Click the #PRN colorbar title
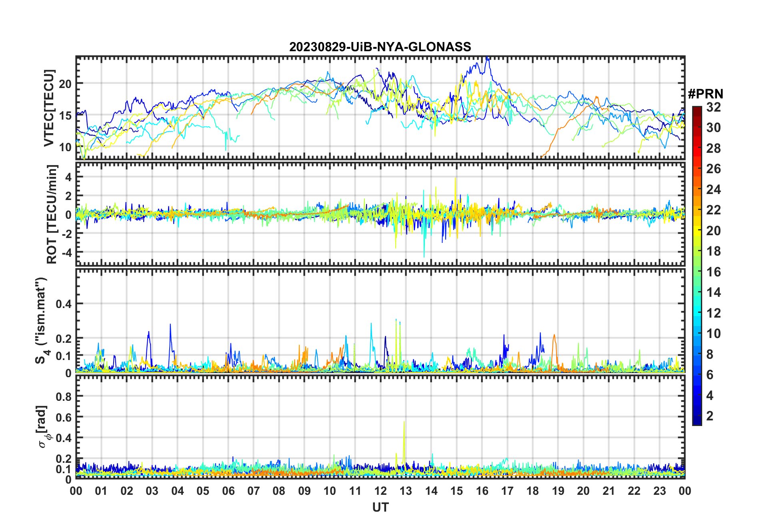 (705, 94)
